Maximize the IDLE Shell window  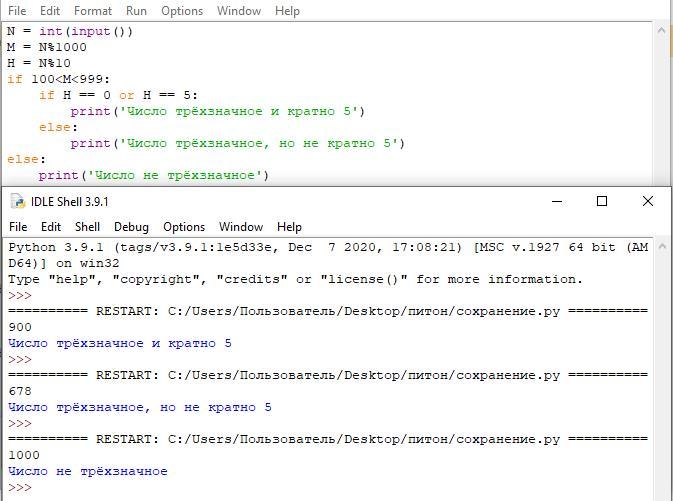coord(602,201)
